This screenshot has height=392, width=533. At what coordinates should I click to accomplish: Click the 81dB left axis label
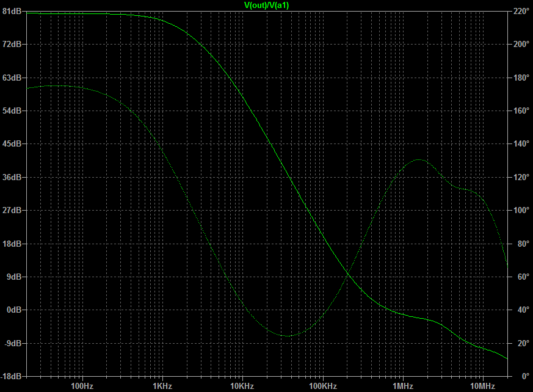pos(12,11)
